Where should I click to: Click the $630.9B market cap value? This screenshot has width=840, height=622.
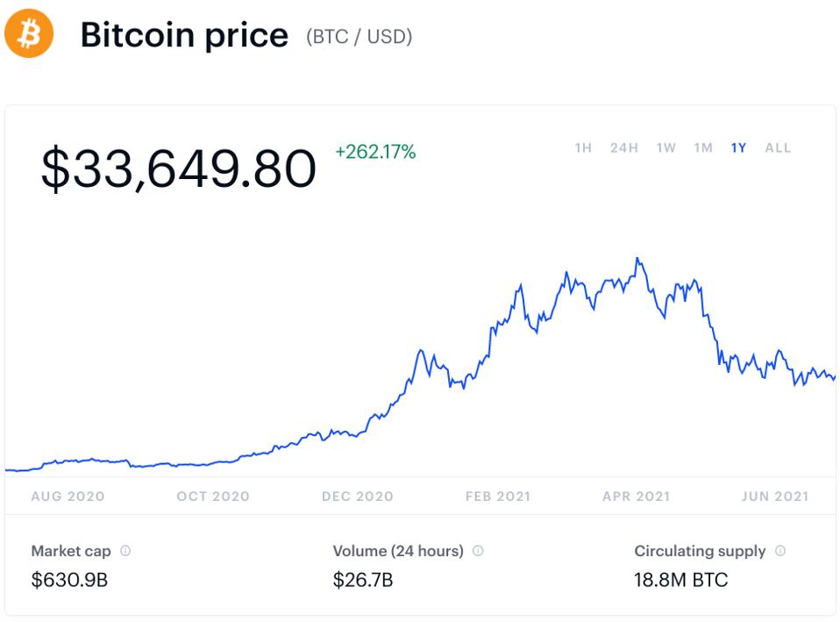[x=69, y=580]
